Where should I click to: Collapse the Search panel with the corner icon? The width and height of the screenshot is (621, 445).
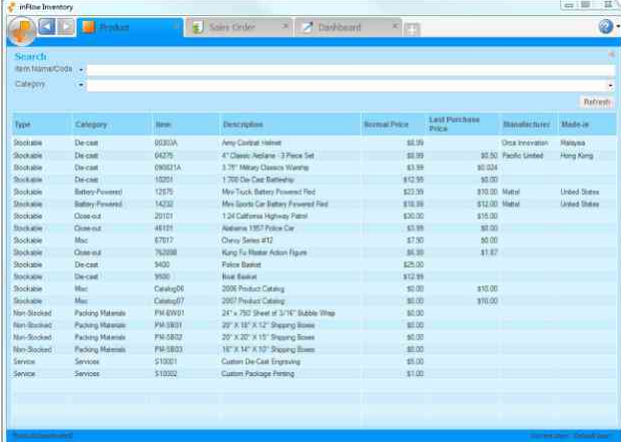click(x=611, y=54)
